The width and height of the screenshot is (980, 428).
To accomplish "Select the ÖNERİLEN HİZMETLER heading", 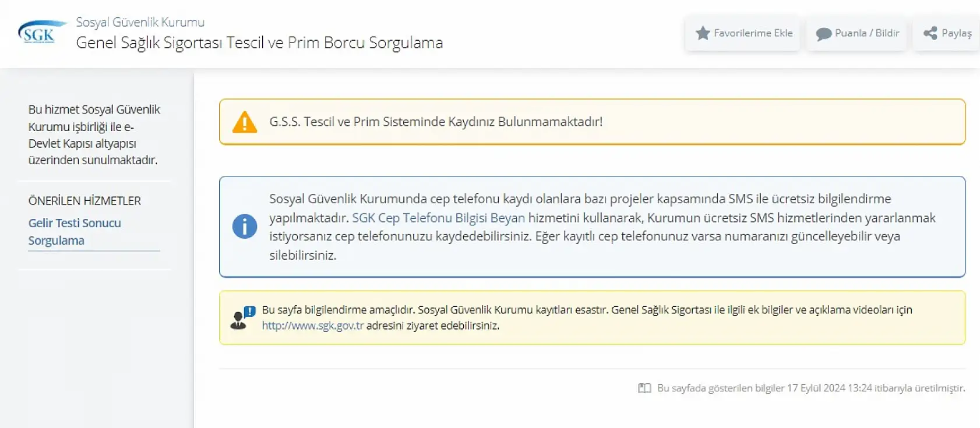I will point(85,200).
